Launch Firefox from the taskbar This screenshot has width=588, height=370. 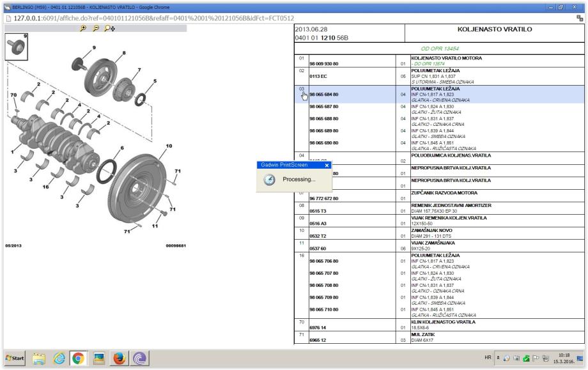120,359
